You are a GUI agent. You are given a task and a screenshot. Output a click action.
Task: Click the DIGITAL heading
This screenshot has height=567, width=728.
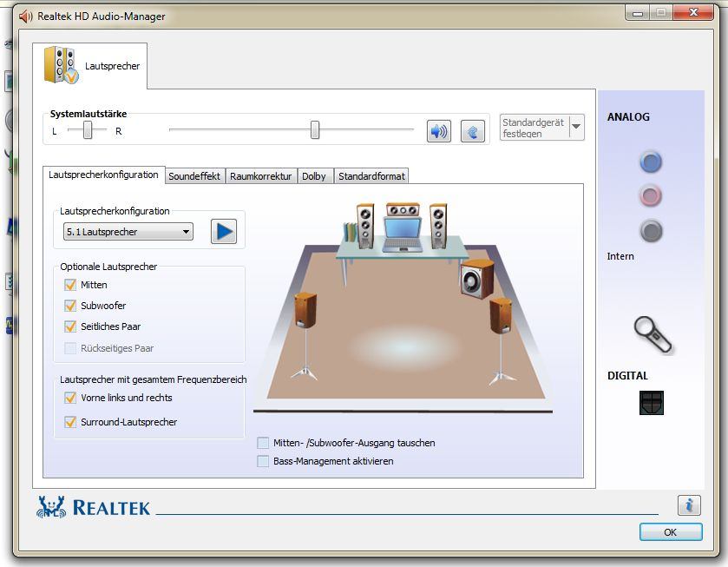(627, 375)
